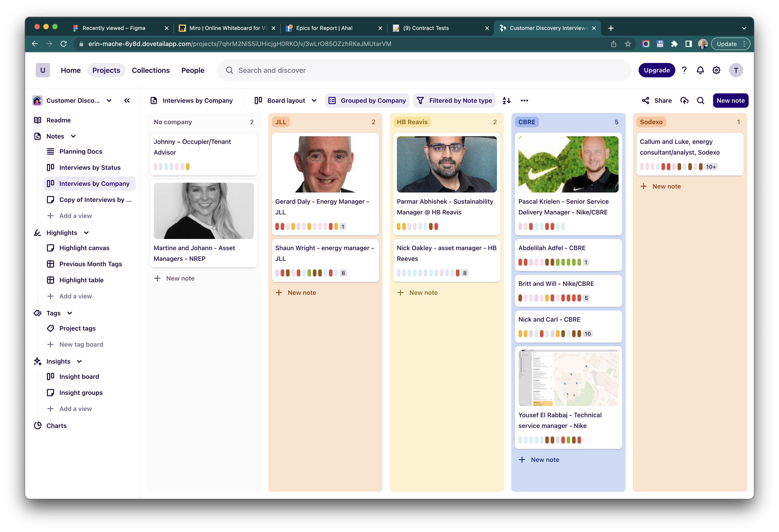
Task: Open help question mark icon
Action: pos(684,70)
